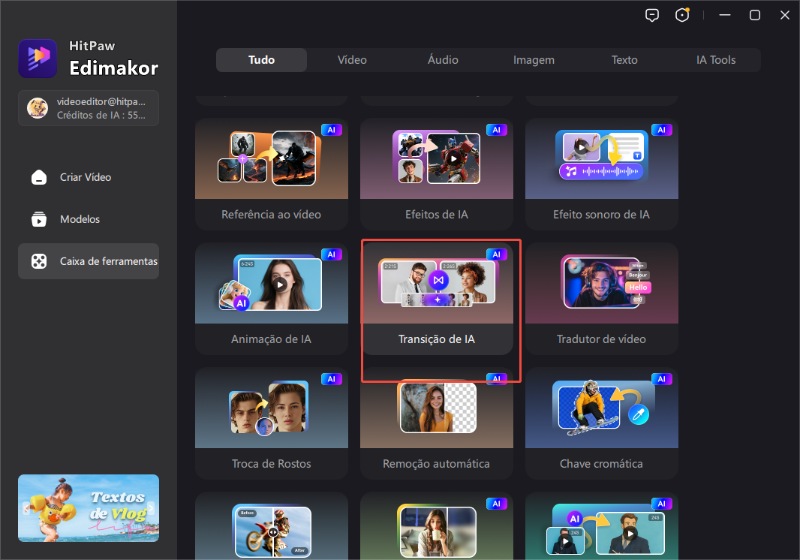
Task: Click AI badge on Efeitos de IA card
Action: click(x=496, y=130)
